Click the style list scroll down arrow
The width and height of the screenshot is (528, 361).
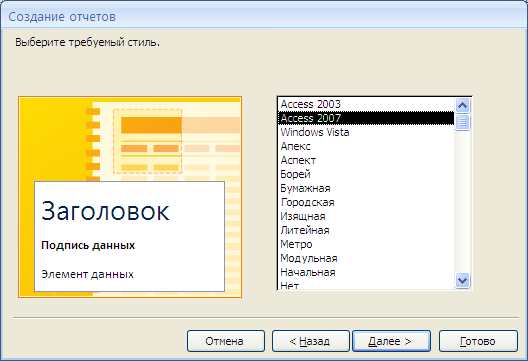(462, 280)
